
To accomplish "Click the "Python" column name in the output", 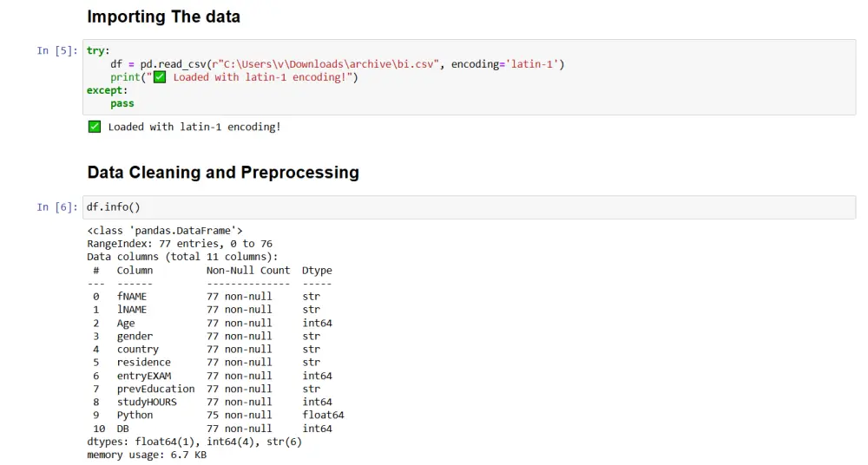I will point(135,415).
